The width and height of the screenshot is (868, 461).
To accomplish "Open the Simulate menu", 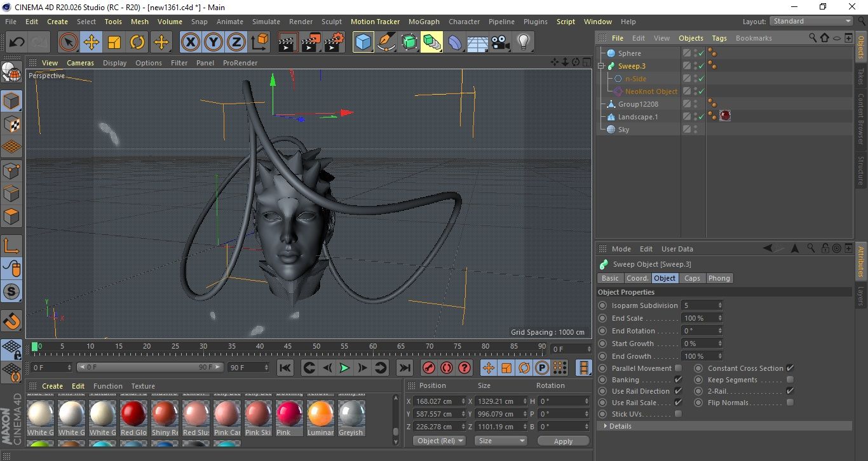I will (x=266, y=22).
